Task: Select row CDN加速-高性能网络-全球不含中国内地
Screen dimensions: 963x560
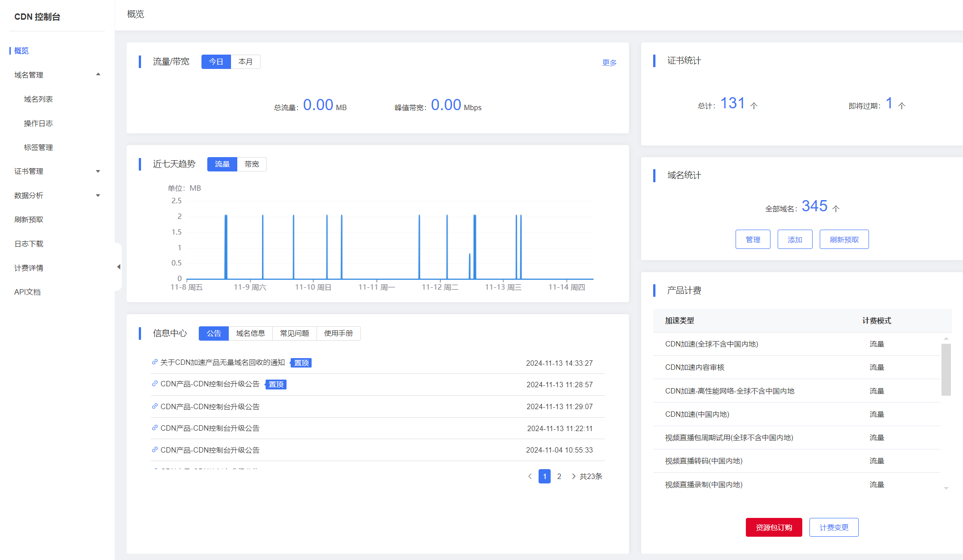Action: (x=797, y=391)
